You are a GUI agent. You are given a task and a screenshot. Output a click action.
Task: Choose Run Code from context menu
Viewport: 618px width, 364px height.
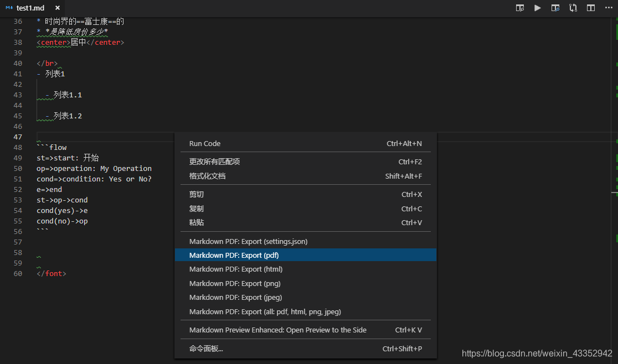306,144
